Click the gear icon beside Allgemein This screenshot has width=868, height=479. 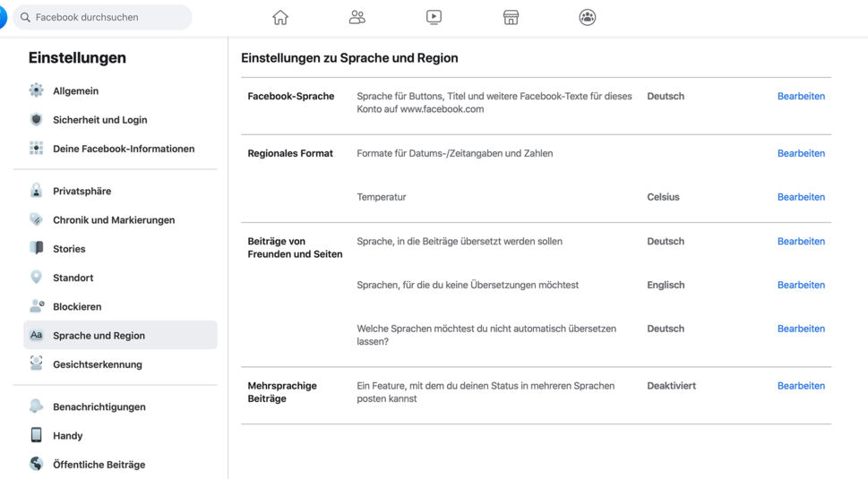[x=36, y=90]
